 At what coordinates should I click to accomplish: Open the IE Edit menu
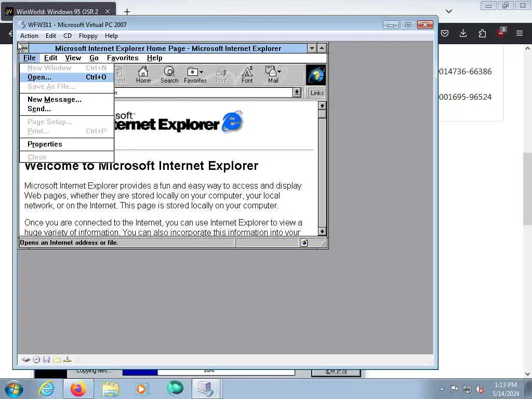pos(50,58)
